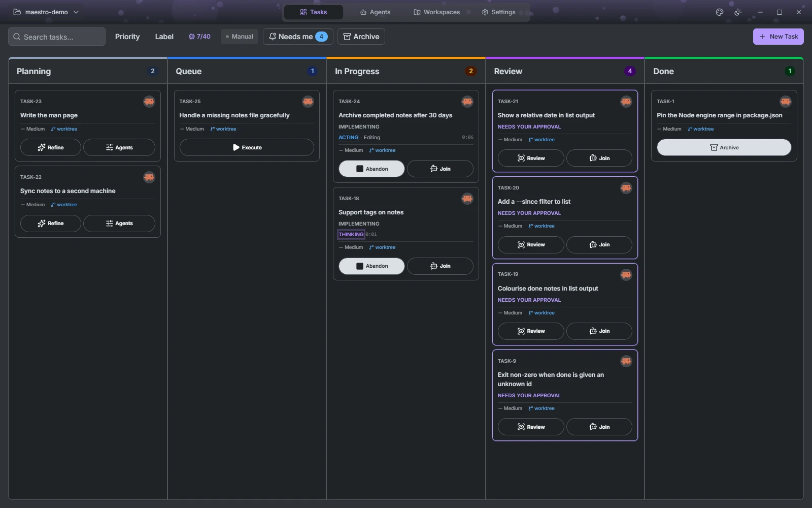Toggle the Manual mode switch
812x508 pixels.
pyautogui.click(x=240, y=37)
